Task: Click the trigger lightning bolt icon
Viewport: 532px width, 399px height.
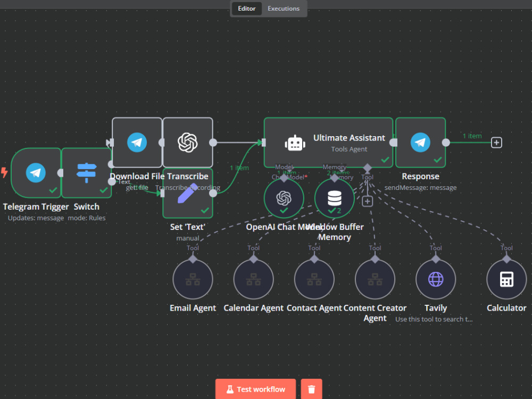Action: [x=4, y=172]
